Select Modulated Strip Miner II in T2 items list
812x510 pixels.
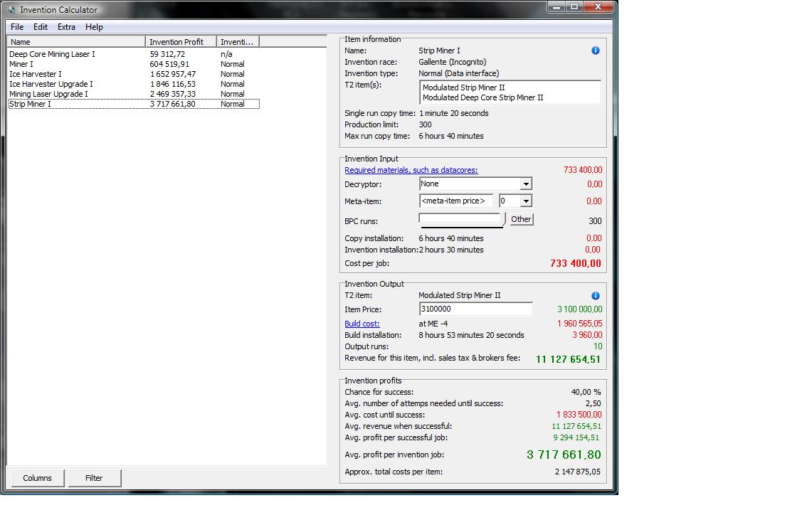[463, 87]
